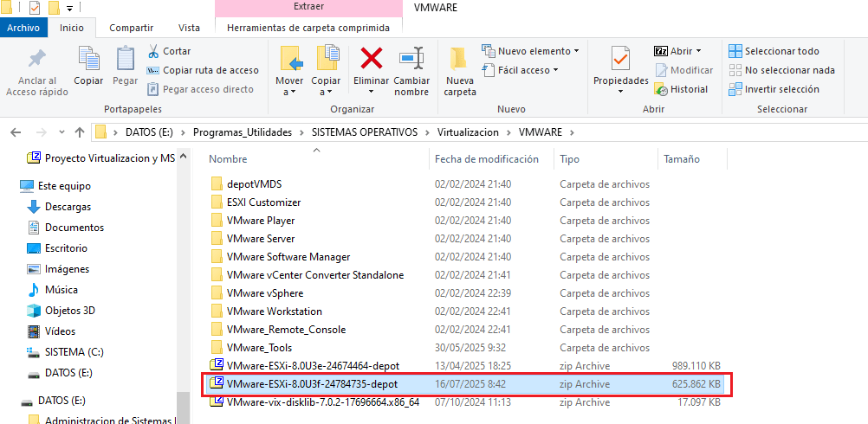Click DATOS (E:) in the address bar

(x=151, y=132)
